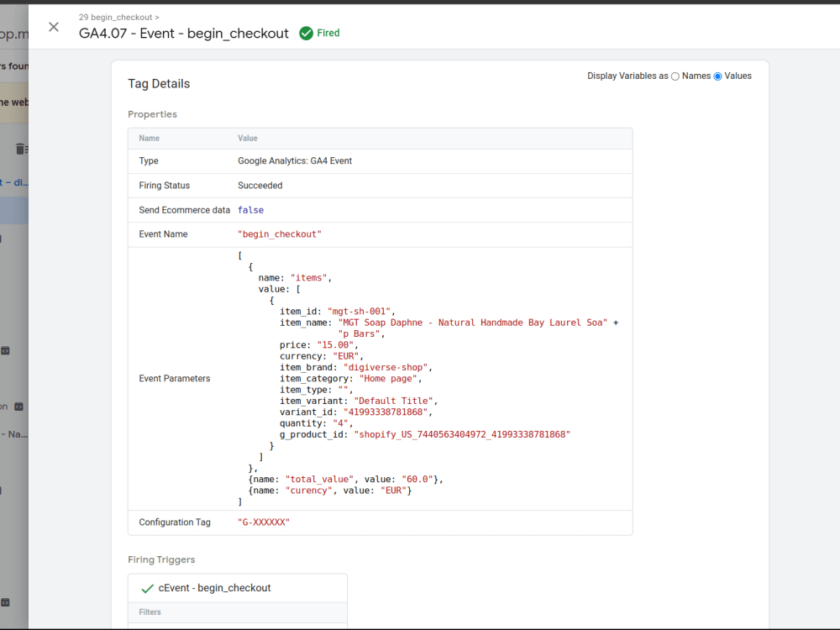This screenshot has width=840, height=630.
Task: Click the "G-XXXXXX" Configuration Tag value
Action: (264, 522)
